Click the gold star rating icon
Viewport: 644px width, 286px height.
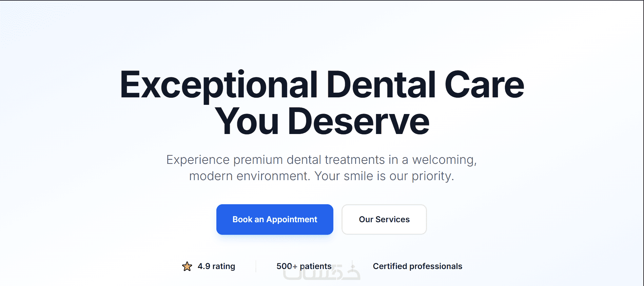[187, 266]
